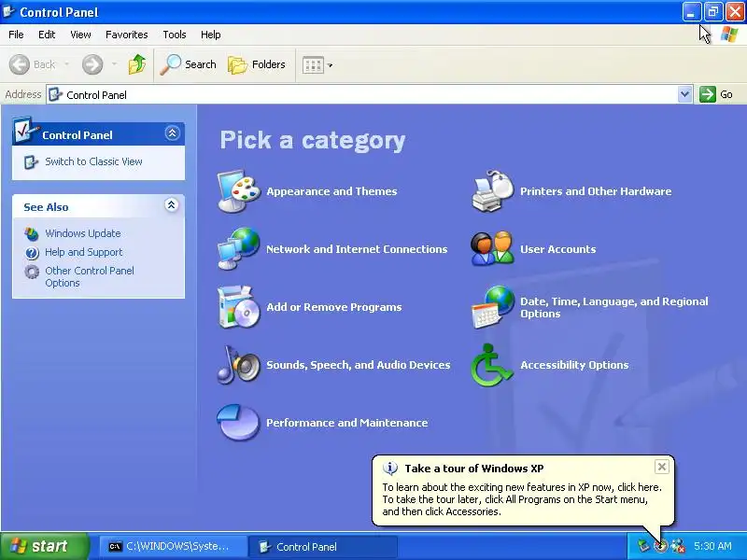This screenshot has width=747, height=560.
Task: Open the Favorites menu
Action: click(x=127, y=35)
